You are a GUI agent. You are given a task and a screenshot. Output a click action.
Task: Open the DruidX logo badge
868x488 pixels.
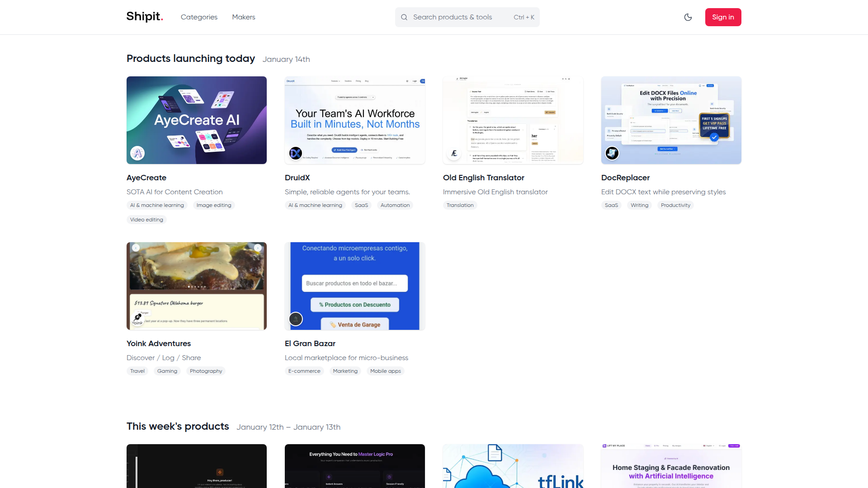click(x=296, y=153)
